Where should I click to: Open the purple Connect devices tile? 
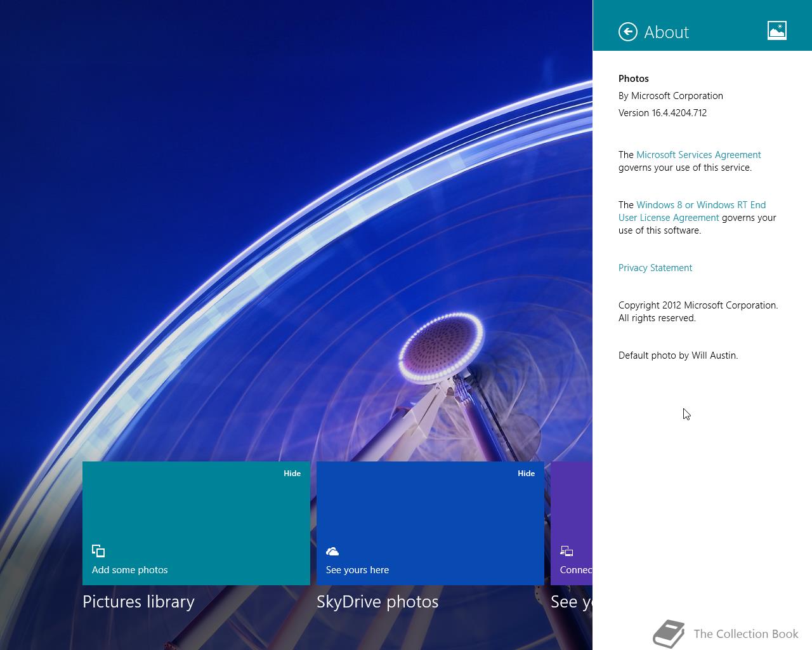coord(572,523)
